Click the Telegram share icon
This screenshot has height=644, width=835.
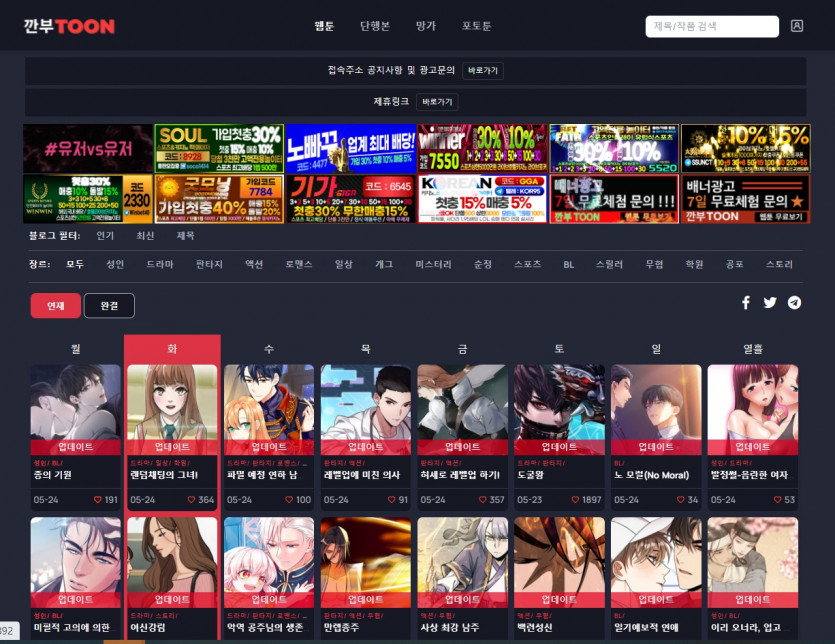click(794, 303)
